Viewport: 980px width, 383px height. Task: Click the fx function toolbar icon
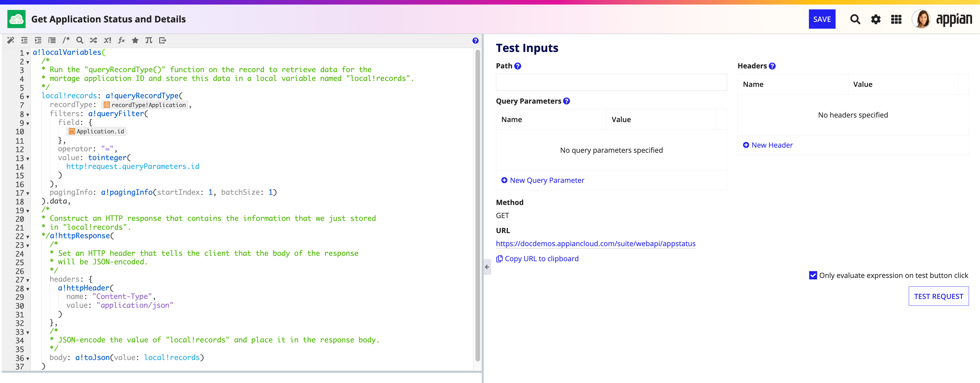click(121, 40)
